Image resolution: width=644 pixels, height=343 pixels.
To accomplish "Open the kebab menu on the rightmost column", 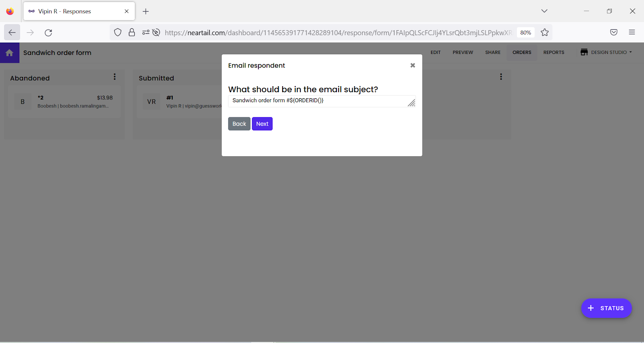I will 500,76.
